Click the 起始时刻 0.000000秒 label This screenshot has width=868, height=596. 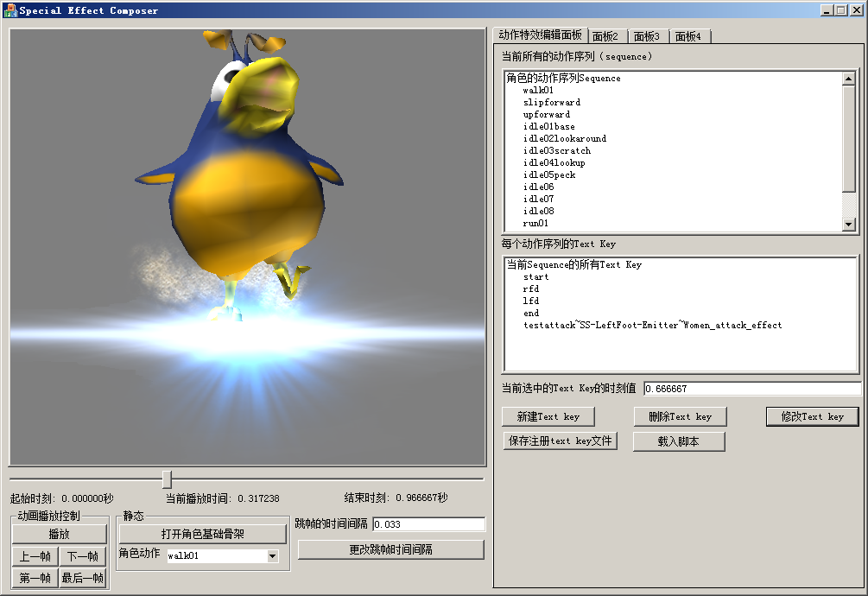tap(62, 498)
